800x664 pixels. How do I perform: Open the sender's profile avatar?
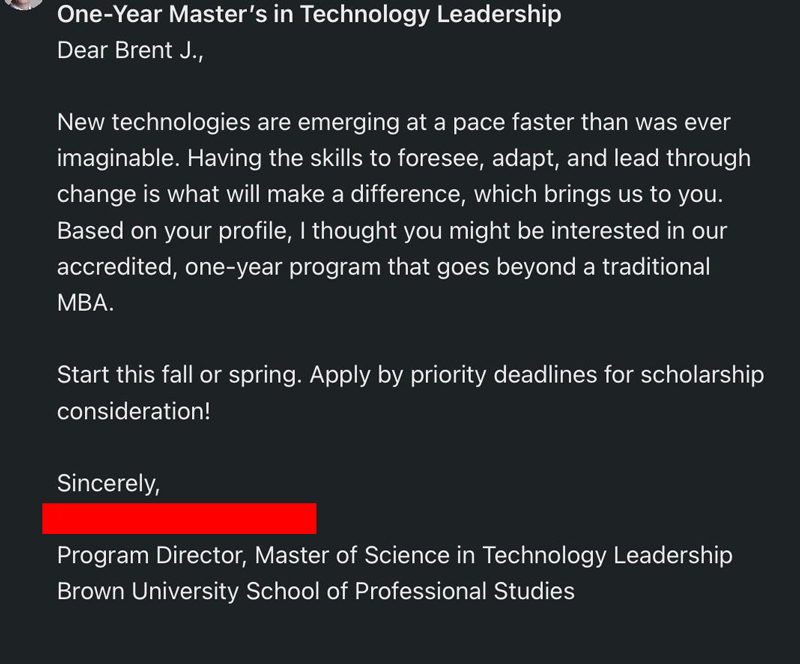(x=23, y=3)
